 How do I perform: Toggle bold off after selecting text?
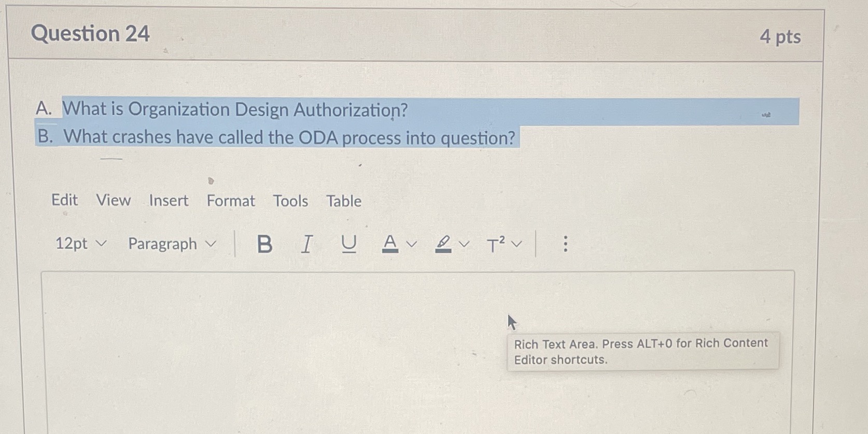coord(264,244)
